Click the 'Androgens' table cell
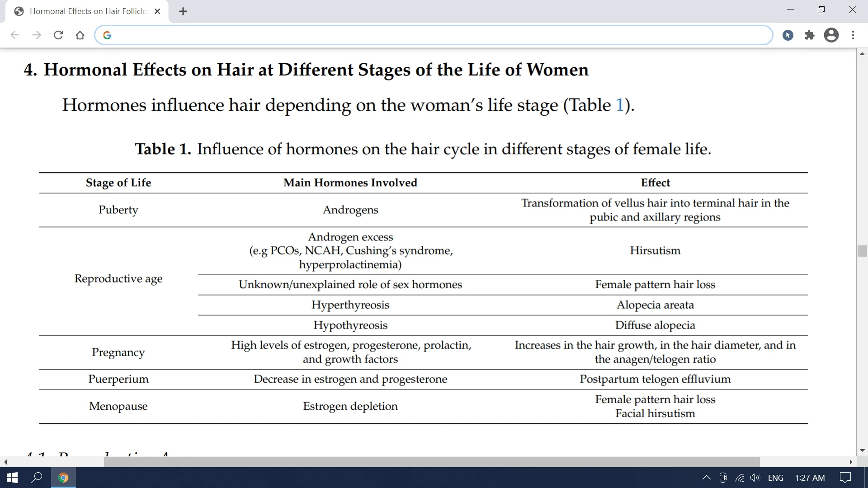868x488 pixels. 350,210
